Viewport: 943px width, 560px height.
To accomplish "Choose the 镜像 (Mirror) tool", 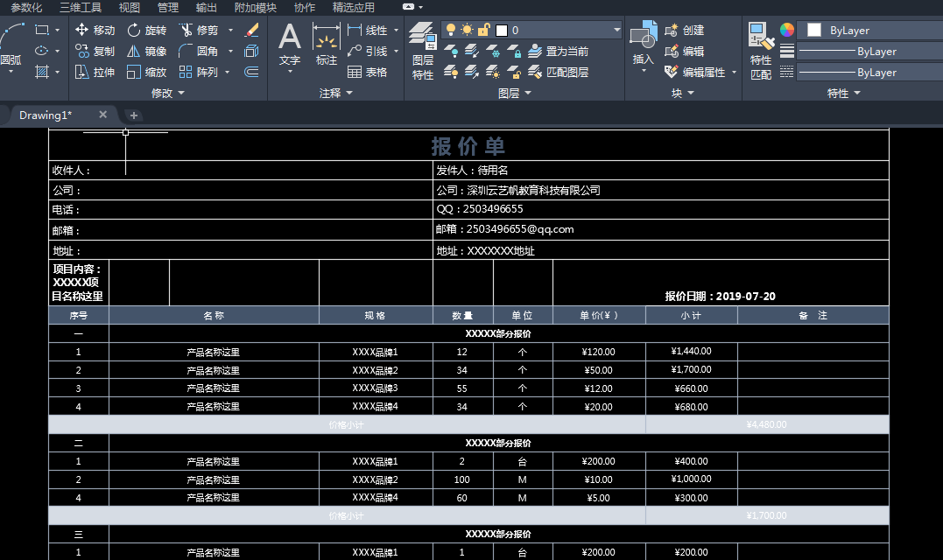I will (x=147, y=52).
